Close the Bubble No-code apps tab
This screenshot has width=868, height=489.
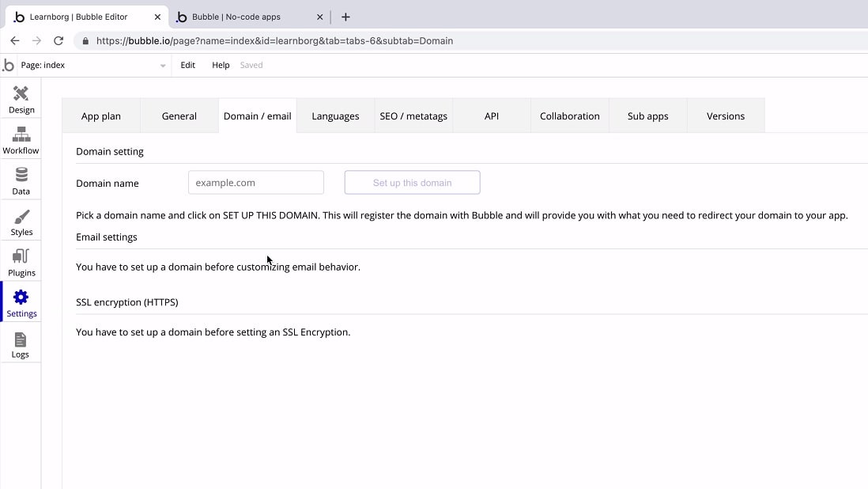pyautogui.click(x=319, y=17)
